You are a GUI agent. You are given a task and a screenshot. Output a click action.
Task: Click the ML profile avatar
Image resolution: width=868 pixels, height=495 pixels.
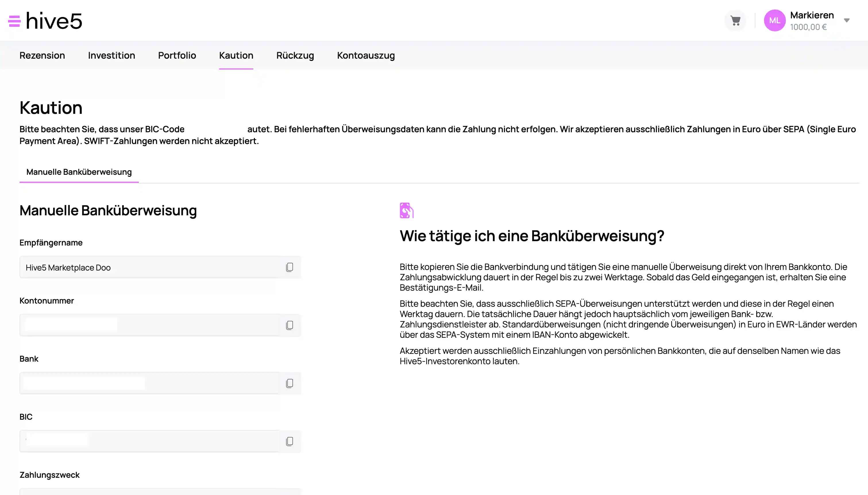pyautogui.click(x=775, y=20)
